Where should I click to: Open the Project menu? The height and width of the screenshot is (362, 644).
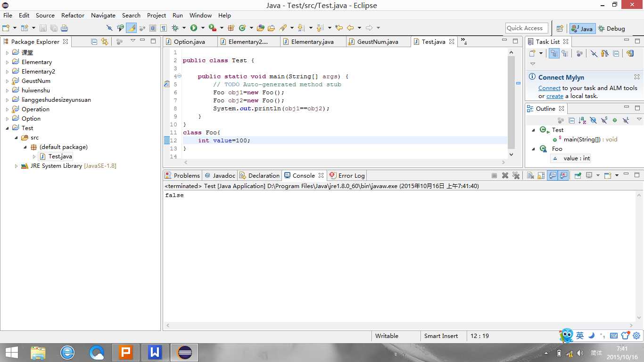pos(157,15)
